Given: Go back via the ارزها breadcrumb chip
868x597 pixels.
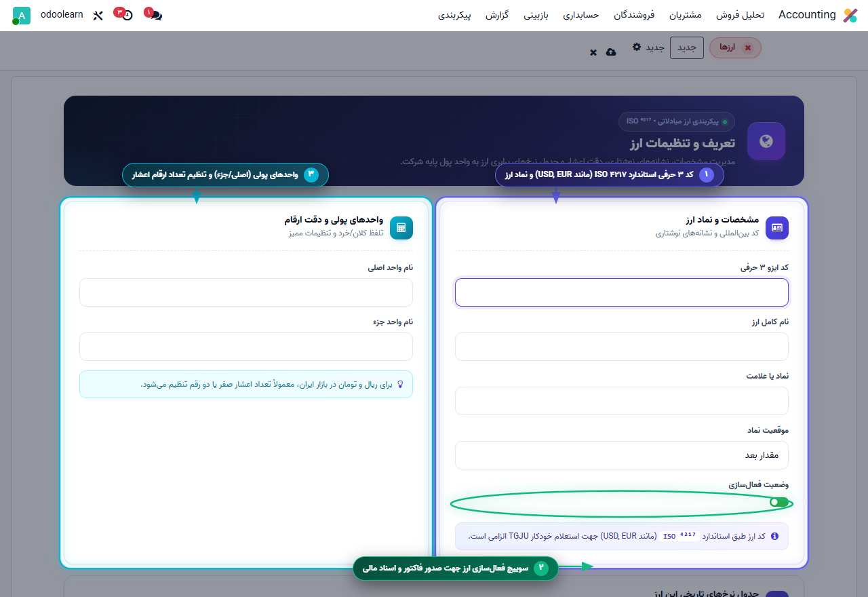Looking at the screenshot, I should pyautogui.click(x=735, y=47).
